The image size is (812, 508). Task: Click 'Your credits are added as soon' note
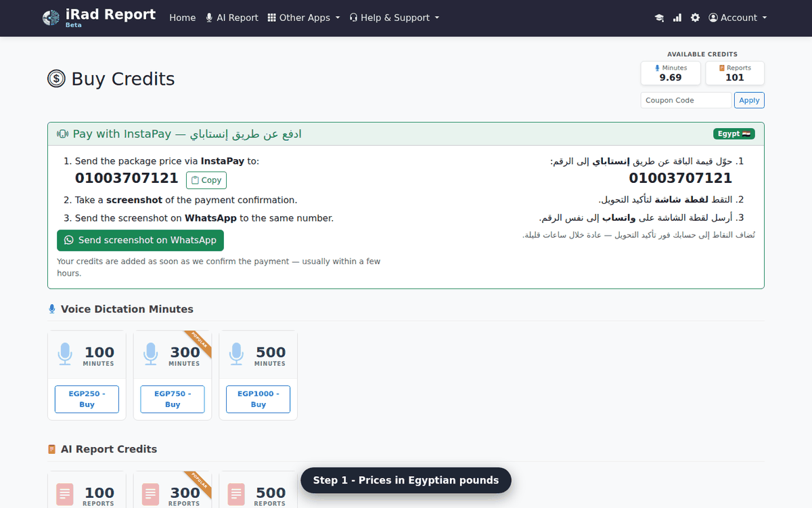(219, 267)
